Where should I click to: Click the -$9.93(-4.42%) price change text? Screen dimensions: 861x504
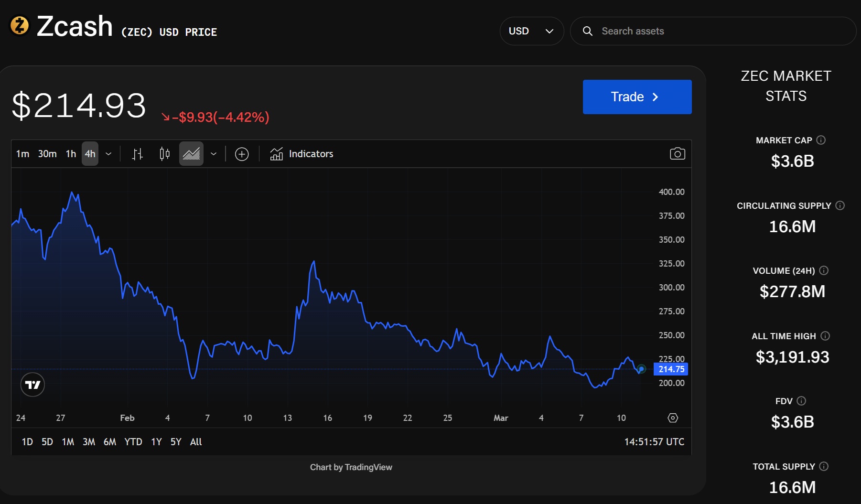click(x=215, y=117)
